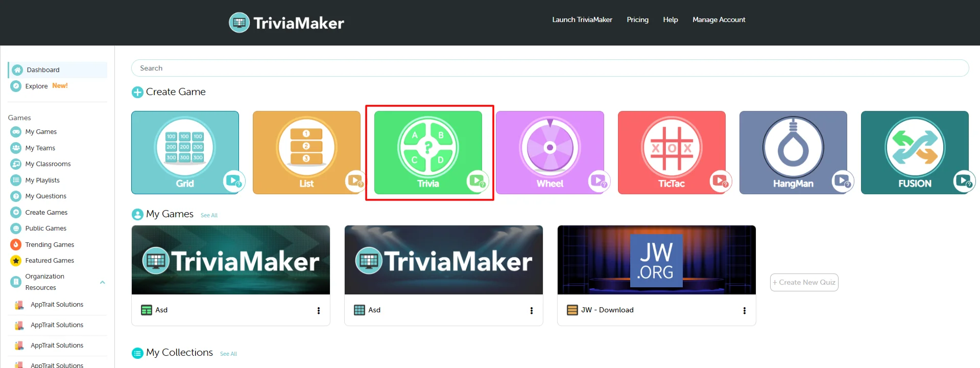Create a Wheel game
The image size is (980, 368).
tap(549, 152)
